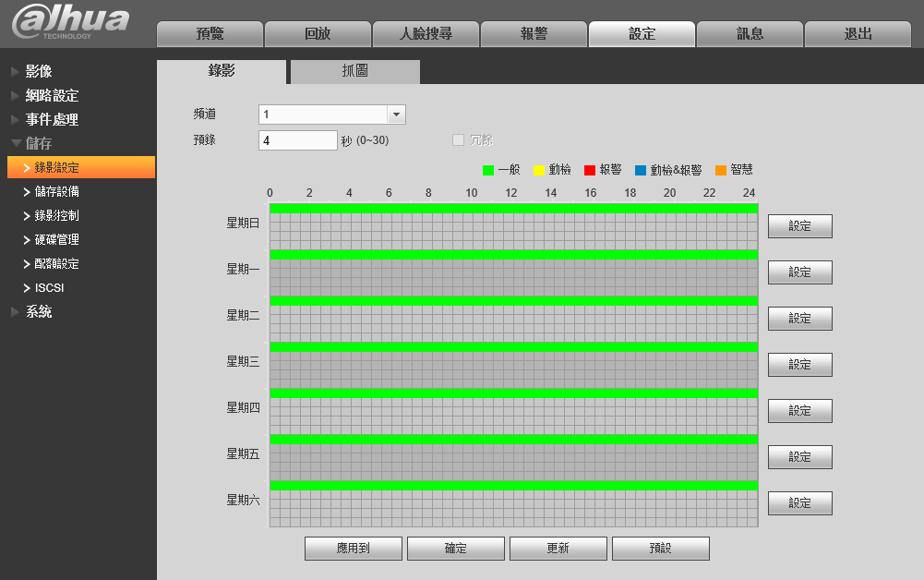This screenshot has width=924, height=580.
Task: Open 硬碟管理 disk management
Action: click(56, 240)
